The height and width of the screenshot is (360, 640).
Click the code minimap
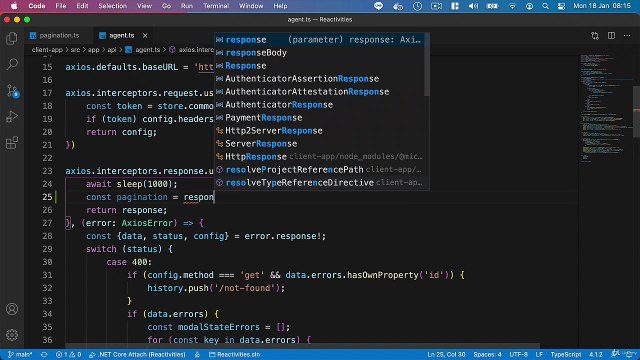606,108
